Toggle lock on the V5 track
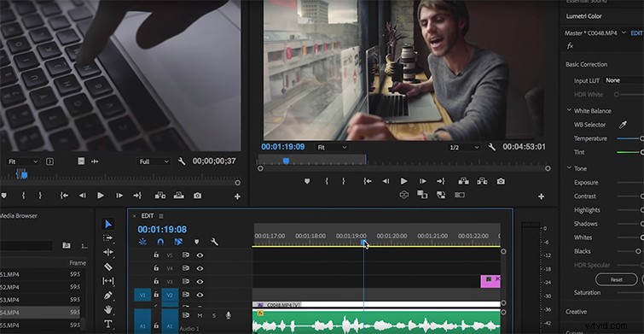Viewport: 644px width, 334px height. coord(156,255)
